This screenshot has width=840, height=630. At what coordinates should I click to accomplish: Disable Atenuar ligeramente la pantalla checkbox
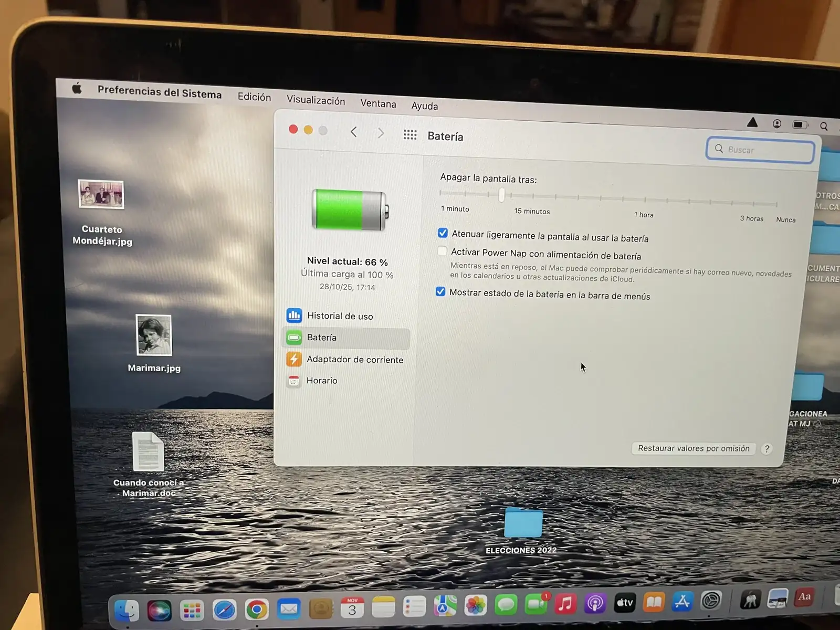click(443, 233)
